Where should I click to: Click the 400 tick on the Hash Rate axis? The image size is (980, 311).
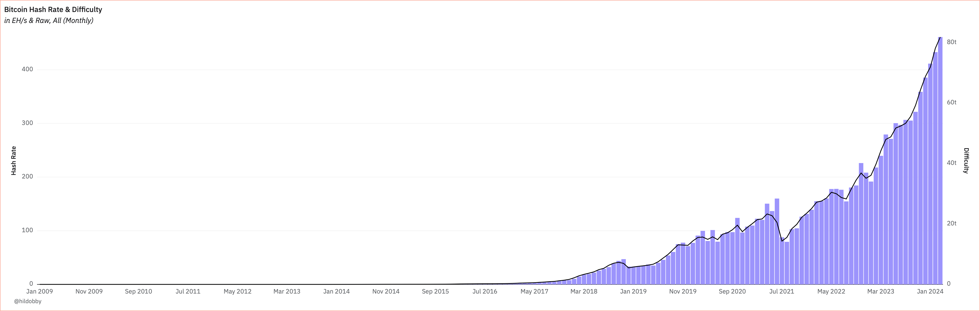pyautogui.click(x=27, y=69)
